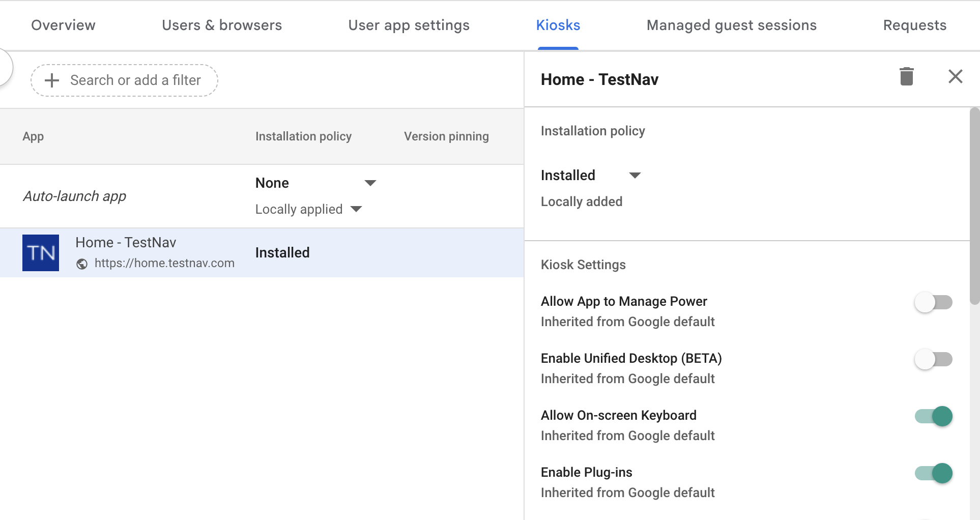Open Managed guest sessions tab
Screen dimensions: 980x520
point(731,25)
